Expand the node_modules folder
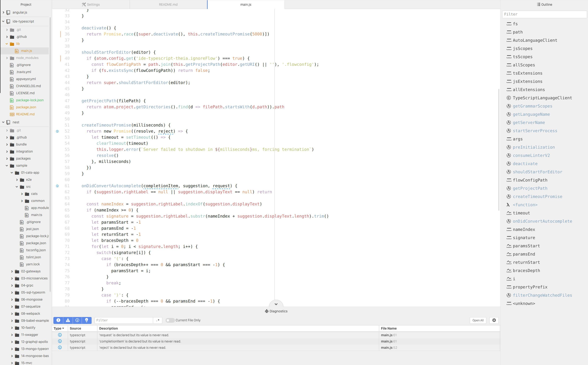Viewport: 588px width, 365px height. (7, 58)
